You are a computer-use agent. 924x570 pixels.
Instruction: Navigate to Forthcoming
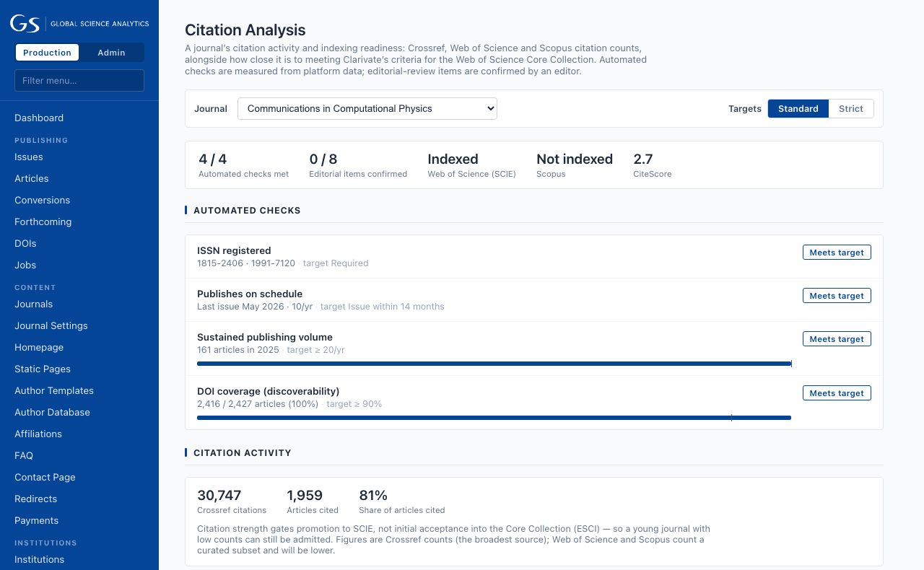(x=43, y=222)
